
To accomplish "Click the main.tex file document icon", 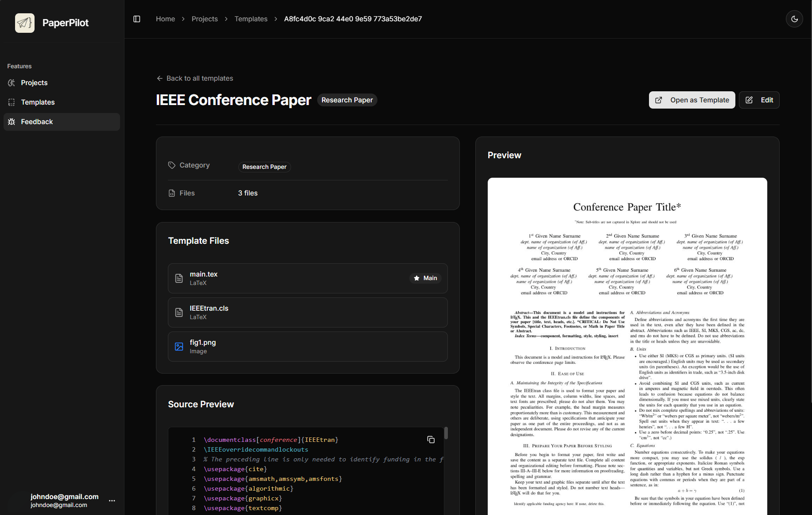I will [179, 278].
